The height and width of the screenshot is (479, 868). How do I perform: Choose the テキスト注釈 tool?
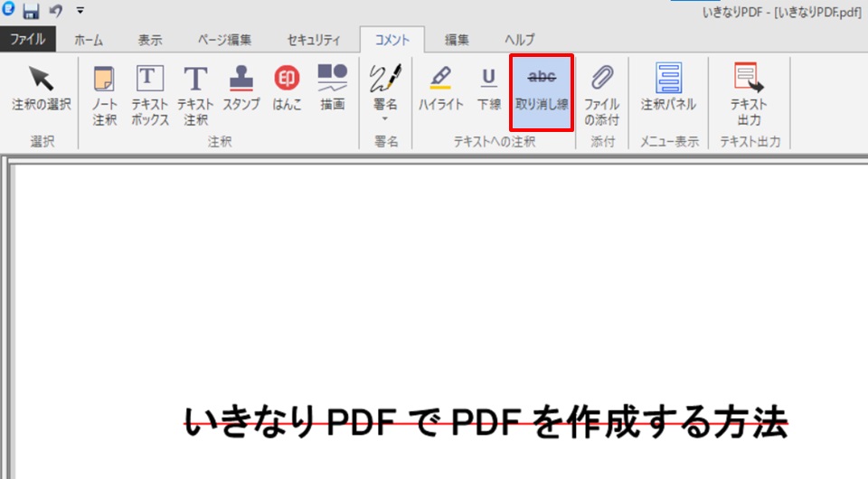coord(195,95)
